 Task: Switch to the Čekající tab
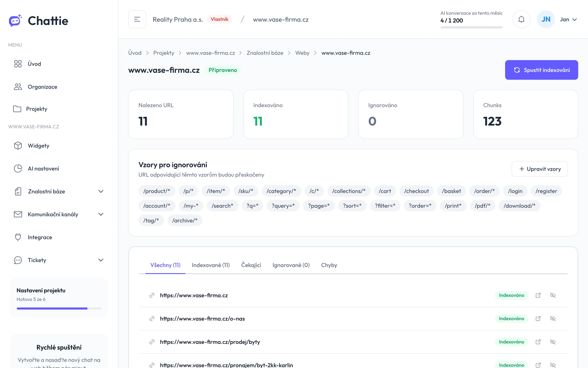click(251, 265)
